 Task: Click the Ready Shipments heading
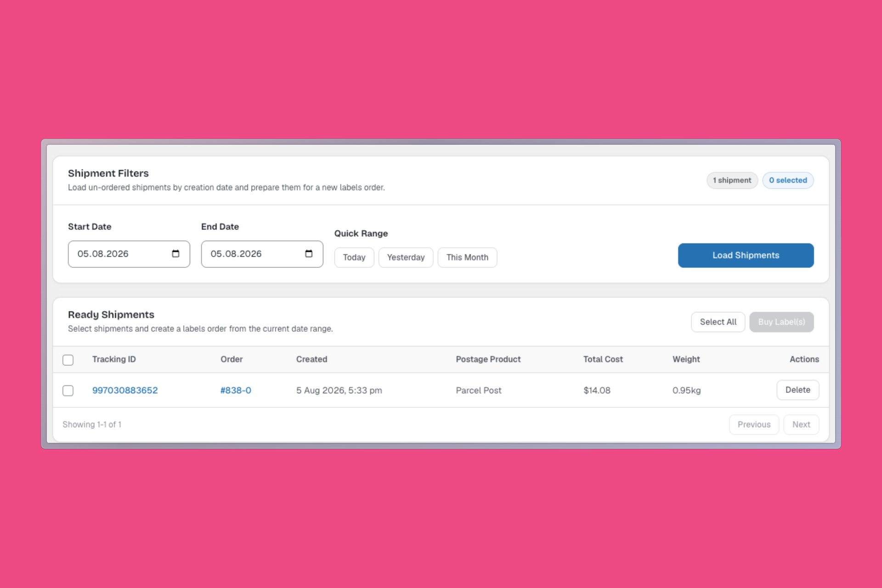pyautogui.click(x=111, y=315)
